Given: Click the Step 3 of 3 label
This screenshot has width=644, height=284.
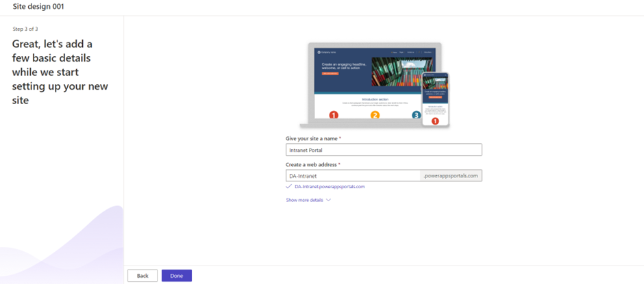Looking at the screenshot, I should pos(25,29).
